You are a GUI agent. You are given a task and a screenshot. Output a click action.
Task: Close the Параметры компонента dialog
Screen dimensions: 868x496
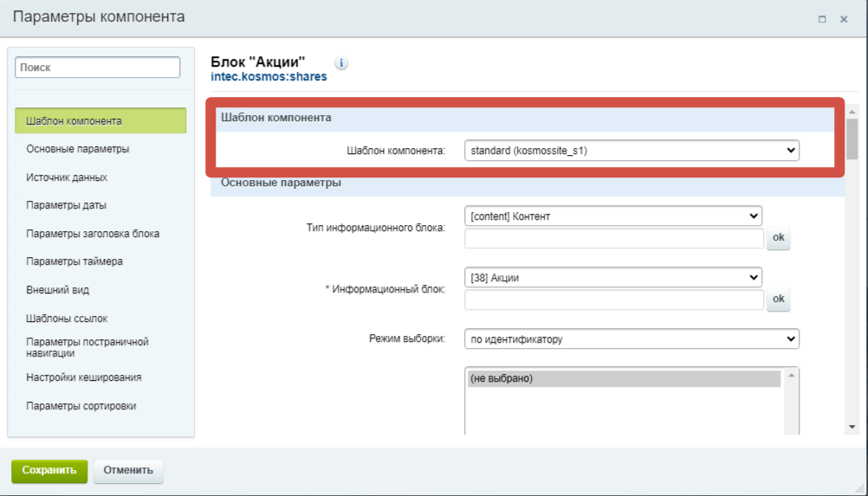tap(844, 19)
